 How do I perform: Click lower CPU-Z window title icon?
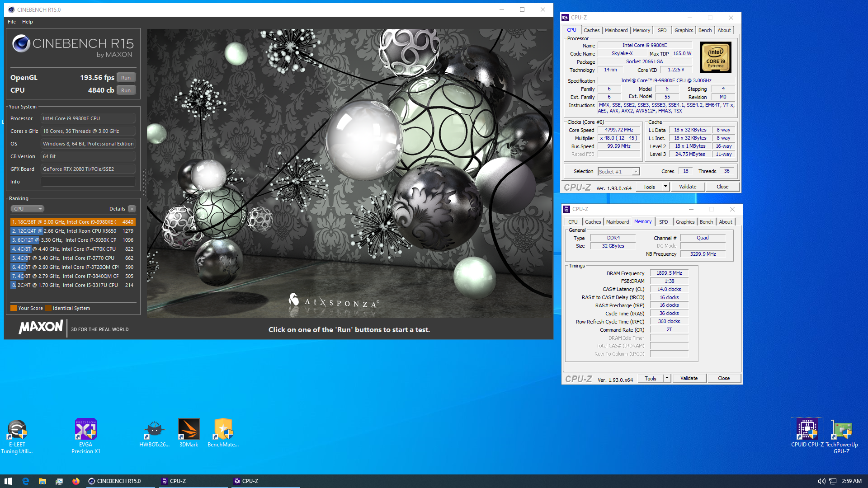(566, 209)
